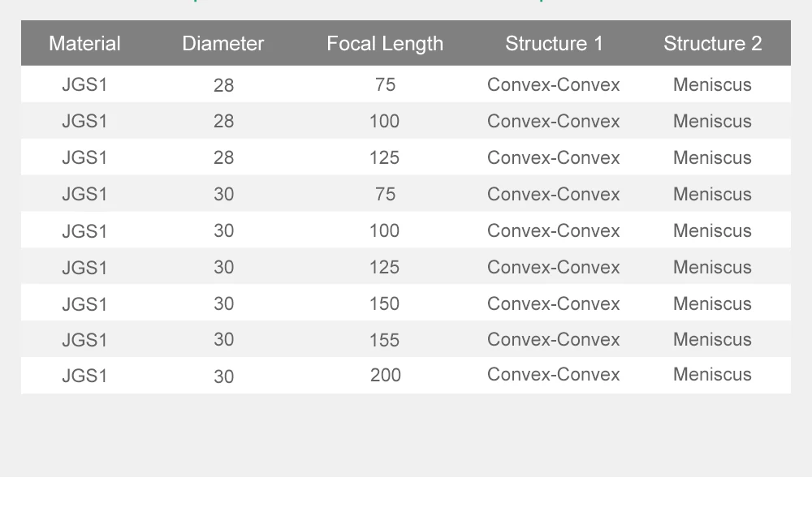Click the Material column header
812x529 pixels.
click(x=84, y=44)
